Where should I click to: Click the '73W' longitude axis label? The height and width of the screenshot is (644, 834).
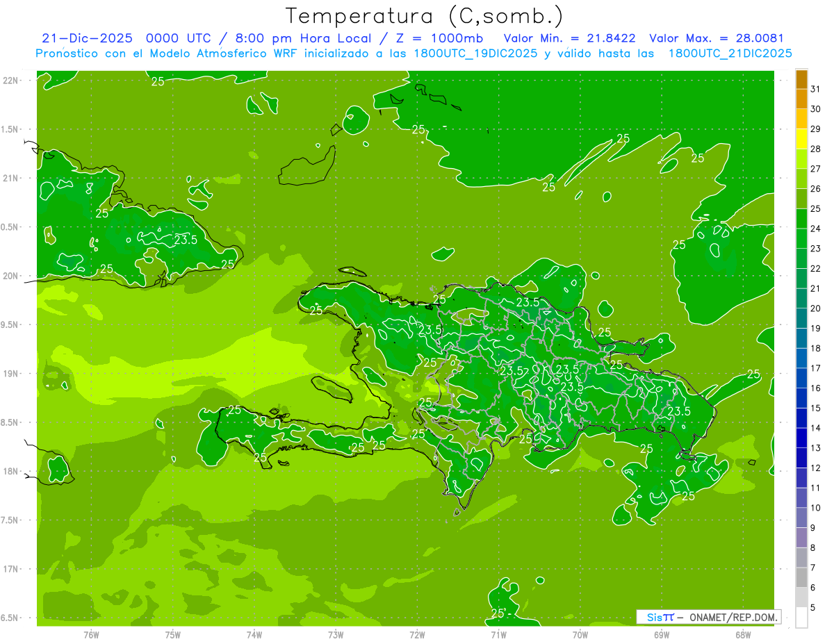coord(336,635)
